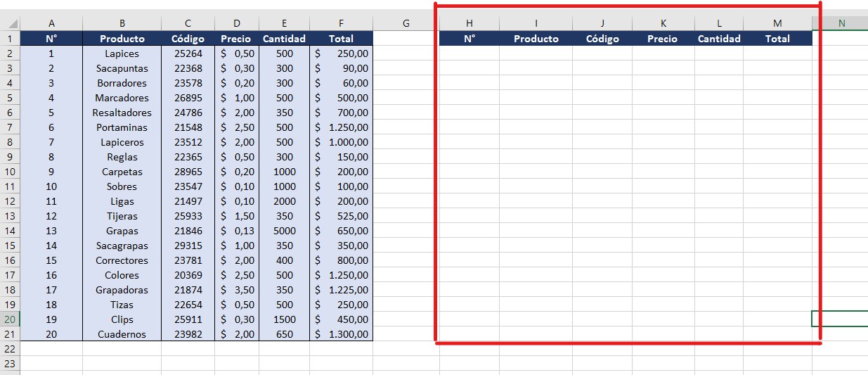The image size is (868, 375).
Task: Select the row 22 header
Action: click(x=10, y=349)
